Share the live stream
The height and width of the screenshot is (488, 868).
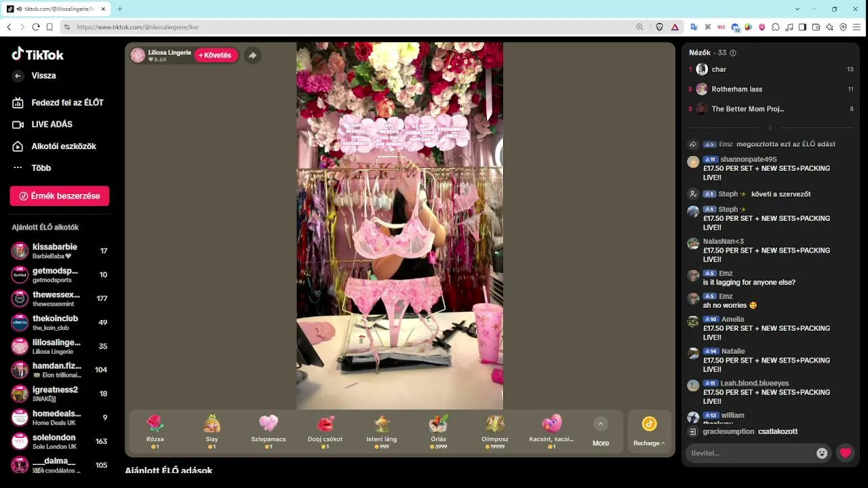252,56
